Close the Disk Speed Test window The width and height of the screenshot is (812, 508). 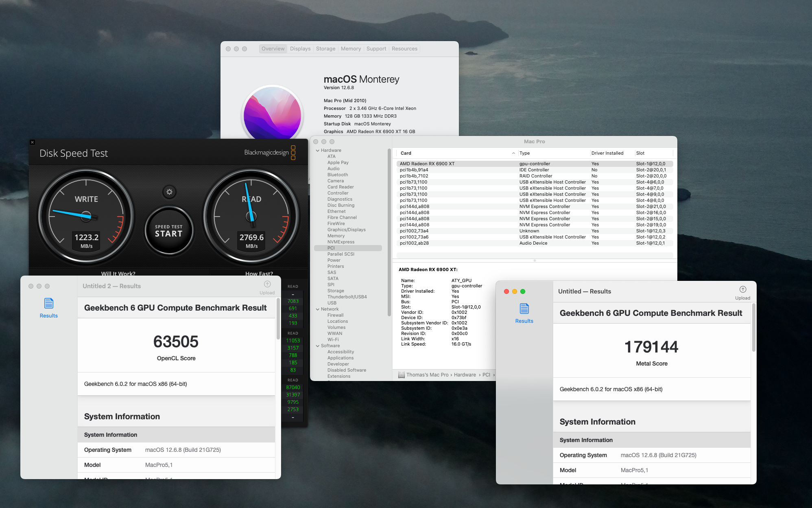coord(33,142)
